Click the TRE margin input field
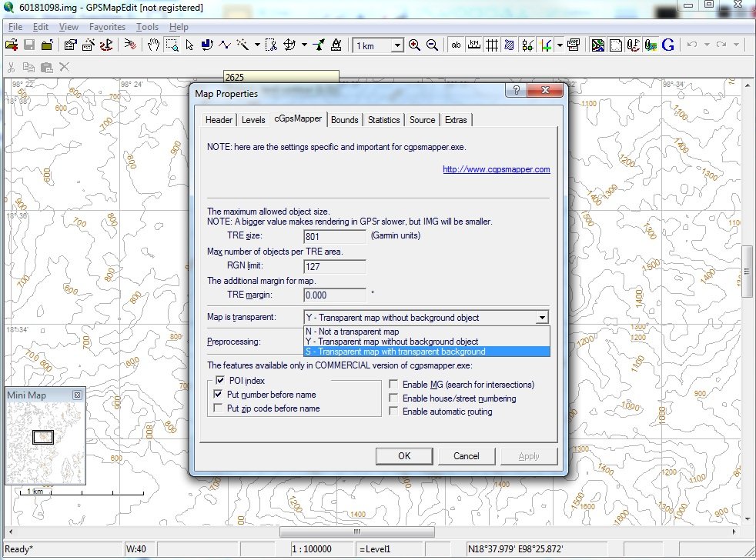The width and height of the screenshot is (756, 560). (x=335, y=295)
